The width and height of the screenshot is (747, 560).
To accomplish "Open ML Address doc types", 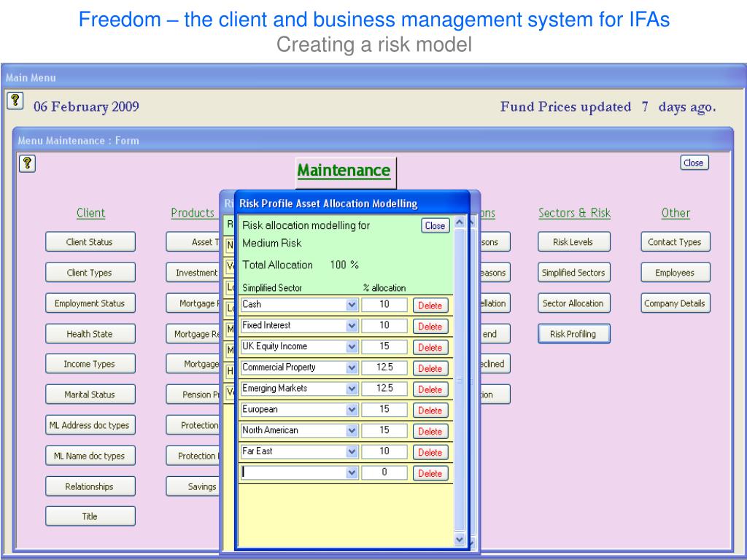I will (90, 425).
